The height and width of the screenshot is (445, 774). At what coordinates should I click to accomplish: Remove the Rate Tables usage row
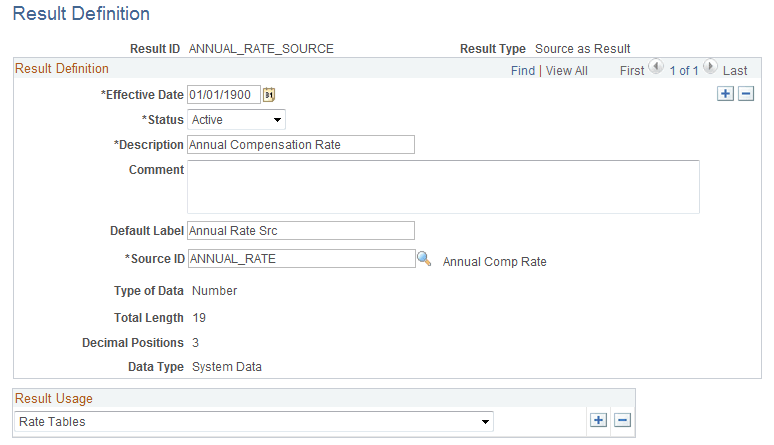(x=622, y=421)
